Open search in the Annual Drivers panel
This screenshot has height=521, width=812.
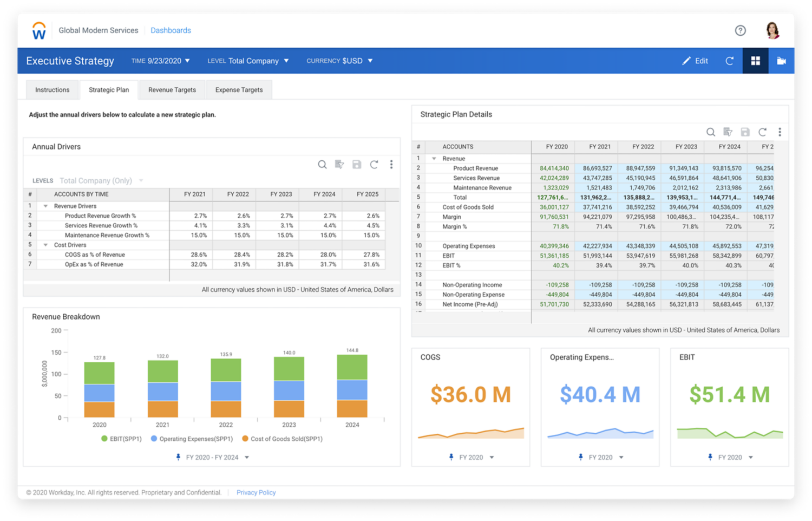(x=322, y=164)
